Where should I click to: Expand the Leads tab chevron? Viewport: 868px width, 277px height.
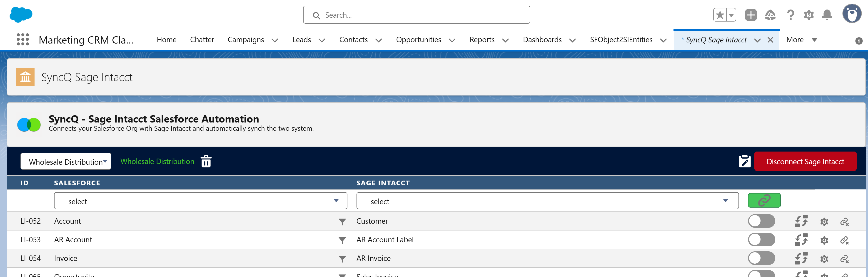coord(322,40)
